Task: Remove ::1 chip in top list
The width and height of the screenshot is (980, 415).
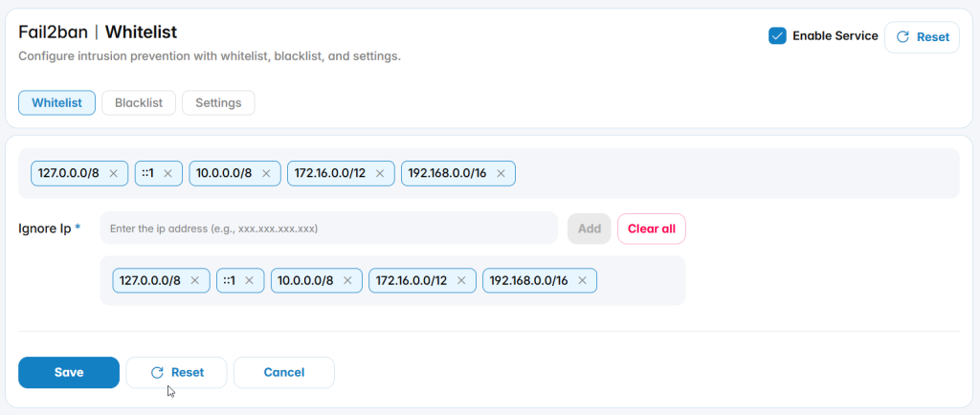Action: [167, 173]
